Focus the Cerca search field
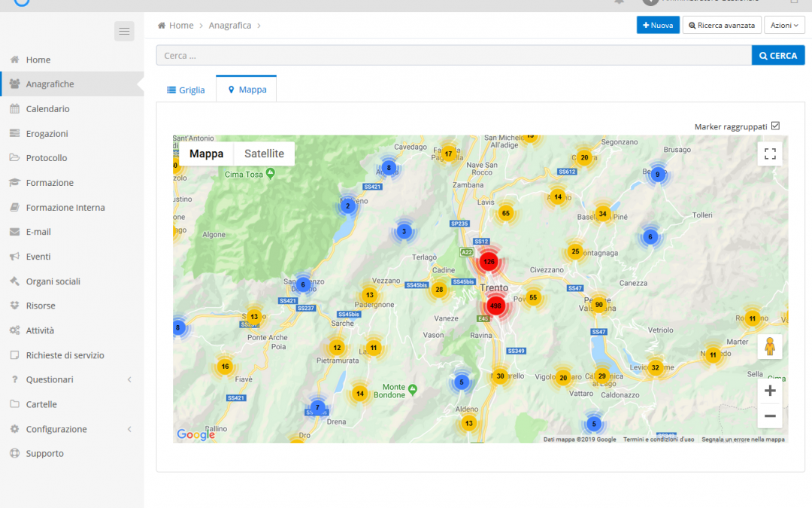Viewport: 812px width, 508px height. (453, 56)
